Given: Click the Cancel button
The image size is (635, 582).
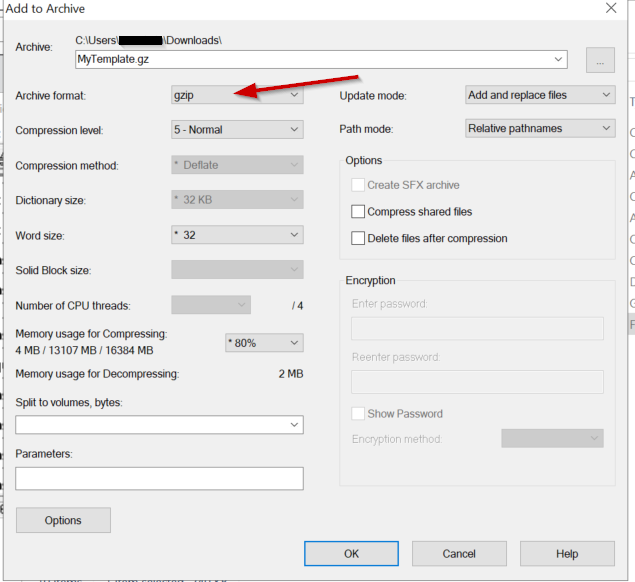Looking at the screenshot, I should pos(459,553).
